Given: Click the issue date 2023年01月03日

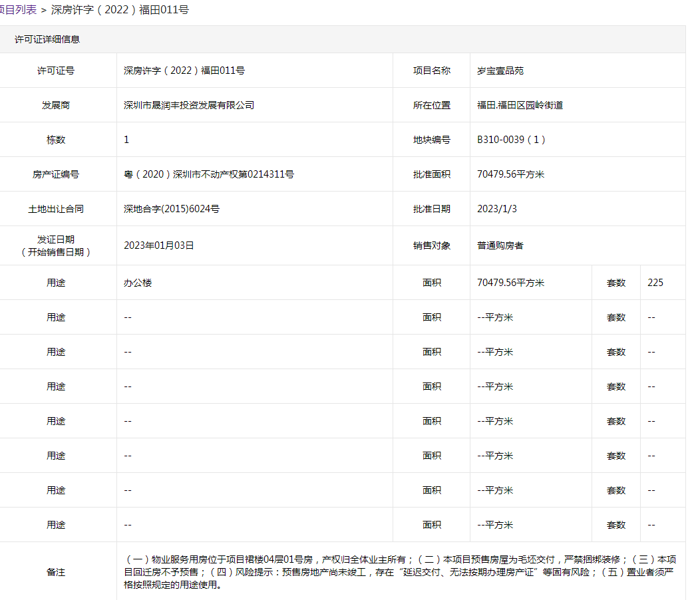Looking at the screenshot, I should 159,245.
